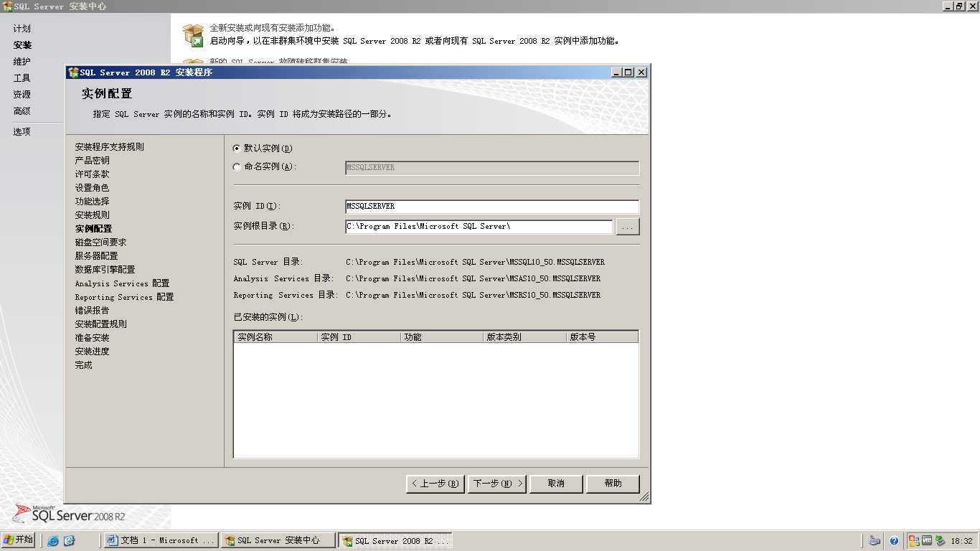Open 工具 in the Installation Center sidebar

pos(22,78)
